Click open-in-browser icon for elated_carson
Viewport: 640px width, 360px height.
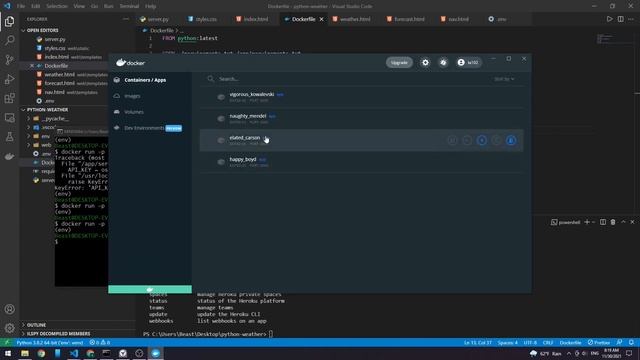pos(452,140)
